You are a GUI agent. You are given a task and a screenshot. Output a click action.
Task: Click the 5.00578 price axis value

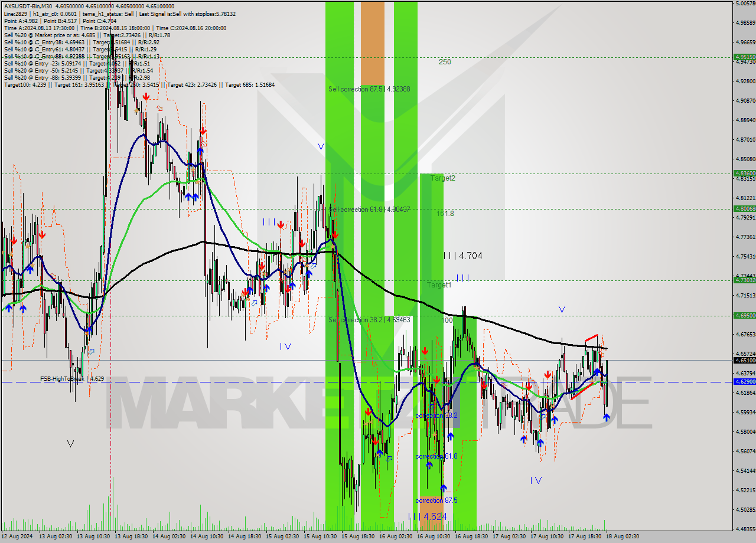[x=745, y=4]
